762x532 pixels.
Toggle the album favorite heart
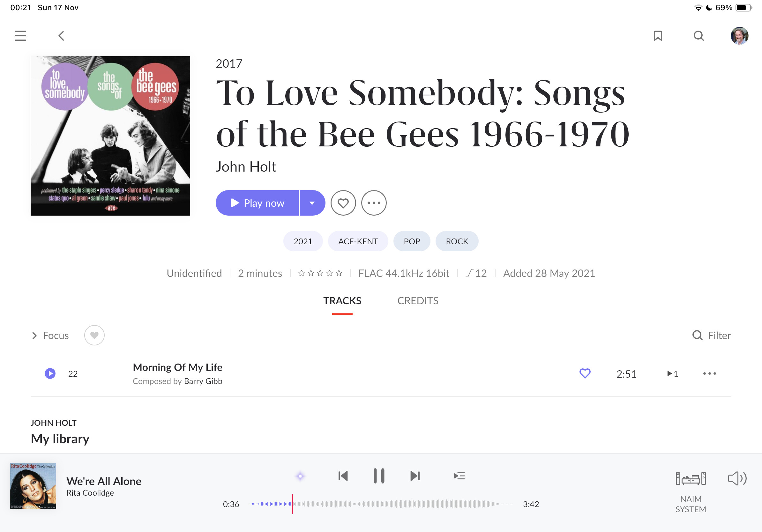click(343, 203)
